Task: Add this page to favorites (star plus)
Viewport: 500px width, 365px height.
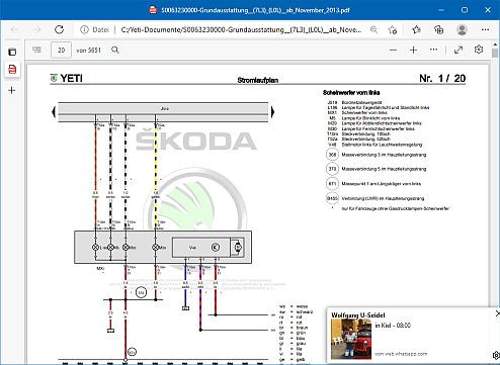Action: click(x=393, y=30)
